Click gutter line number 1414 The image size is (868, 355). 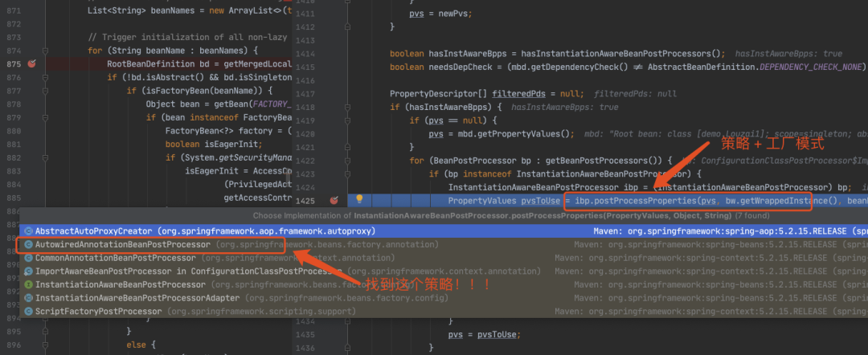(x=305, y=54)
